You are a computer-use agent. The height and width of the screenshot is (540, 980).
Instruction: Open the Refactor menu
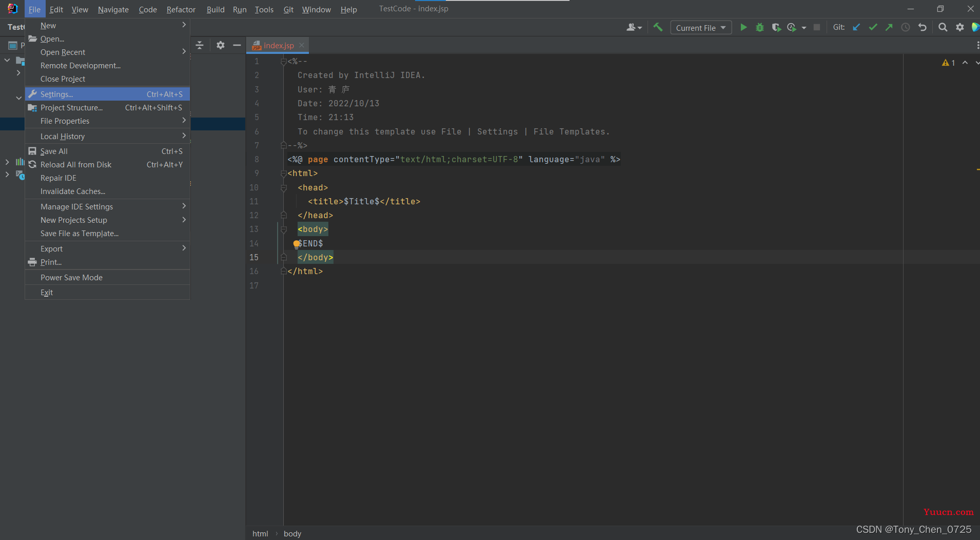coord(181,9)
